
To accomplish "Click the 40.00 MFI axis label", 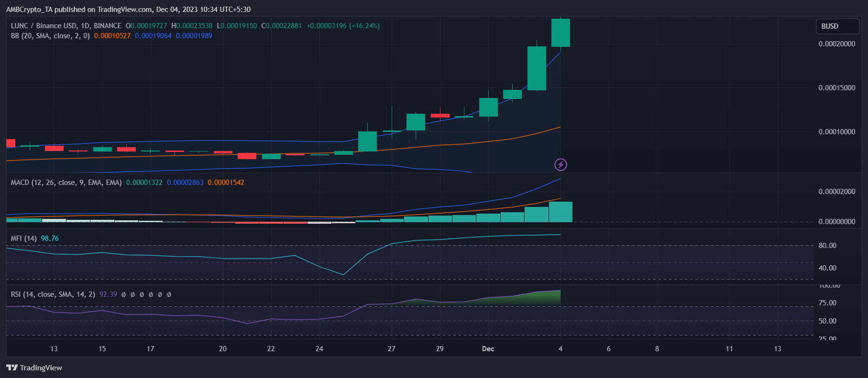I will [827, 268].
